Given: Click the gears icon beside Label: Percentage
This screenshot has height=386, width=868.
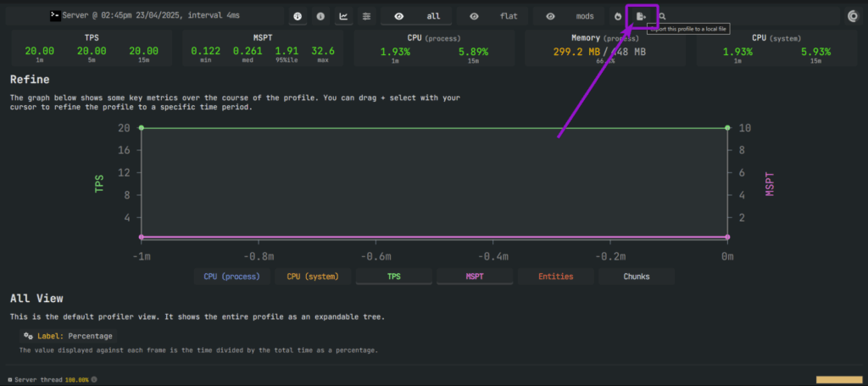Looking at the screenshot, I should (x=28, y=336).
